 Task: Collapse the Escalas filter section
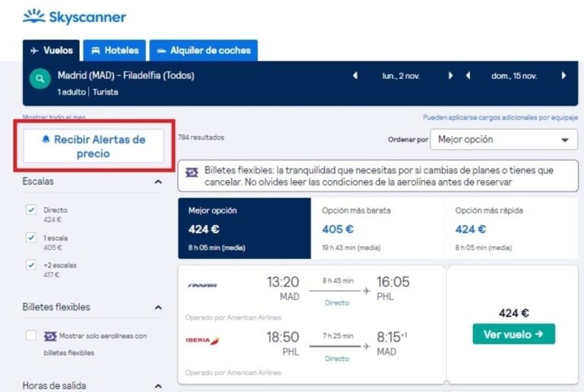[x=158, y=182]
